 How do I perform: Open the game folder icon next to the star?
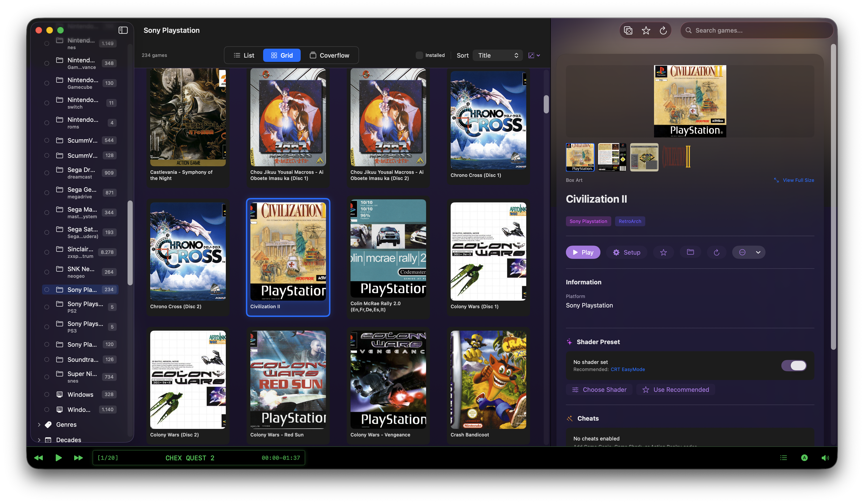690,252
